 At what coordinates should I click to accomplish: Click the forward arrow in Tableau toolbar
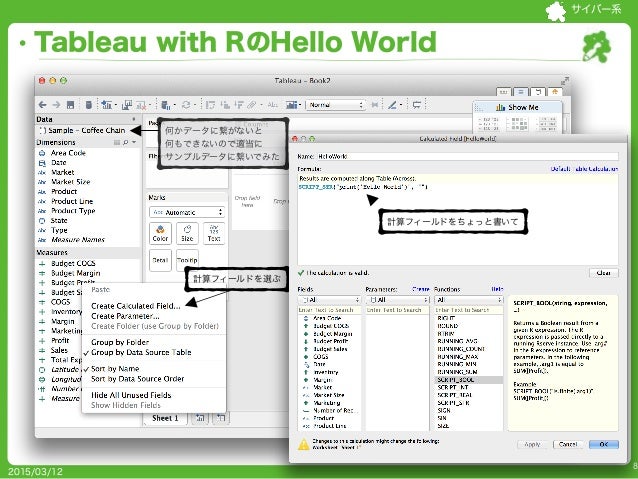pos(56,105)
